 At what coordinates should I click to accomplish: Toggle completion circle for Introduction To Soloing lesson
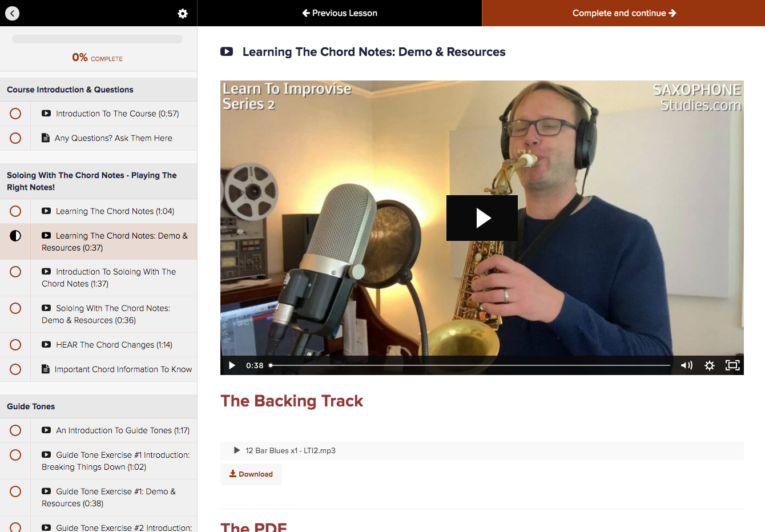point(15,272)
